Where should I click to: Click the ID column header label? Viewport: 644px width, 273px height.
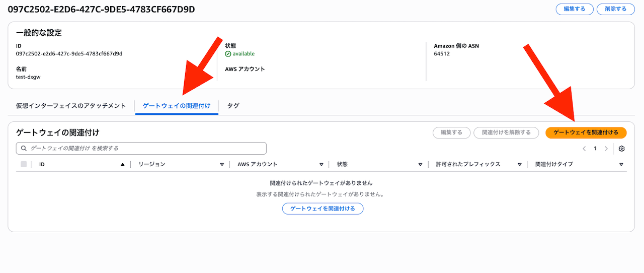(42, 165)
